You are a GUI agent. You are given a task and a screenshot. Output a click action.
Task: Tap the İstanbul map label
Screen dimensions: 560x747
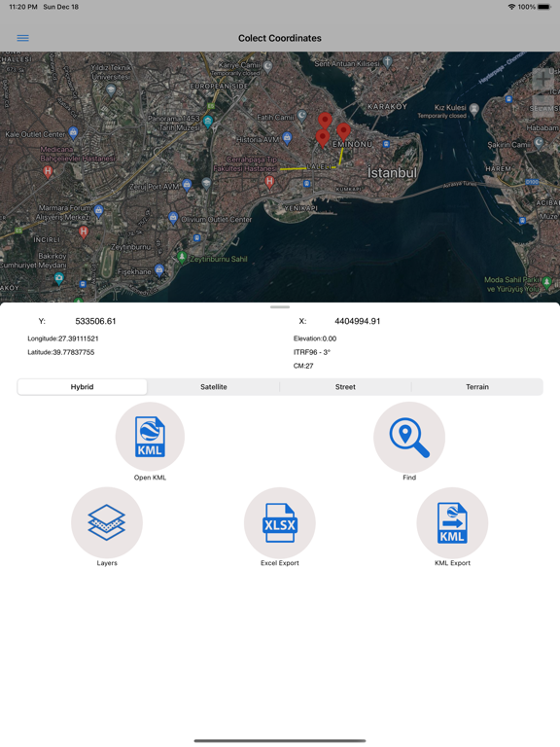(392, 172)
